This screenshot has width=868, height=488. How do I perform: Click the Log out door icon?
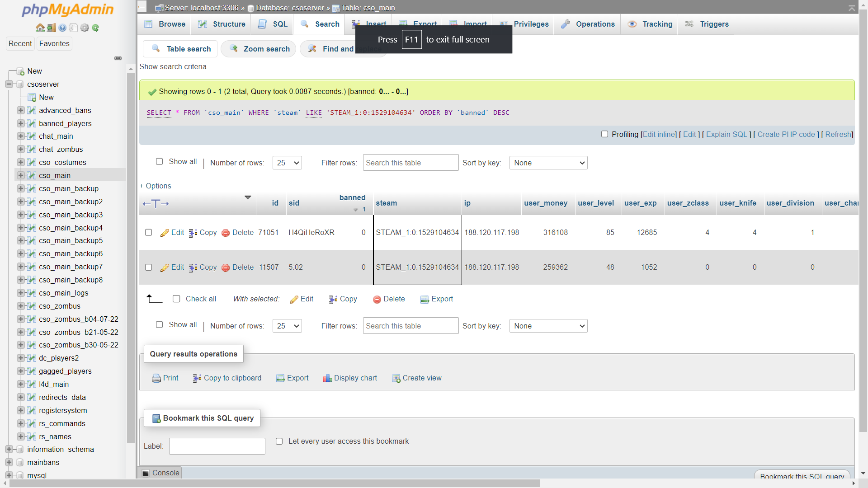tap(51, 28)
